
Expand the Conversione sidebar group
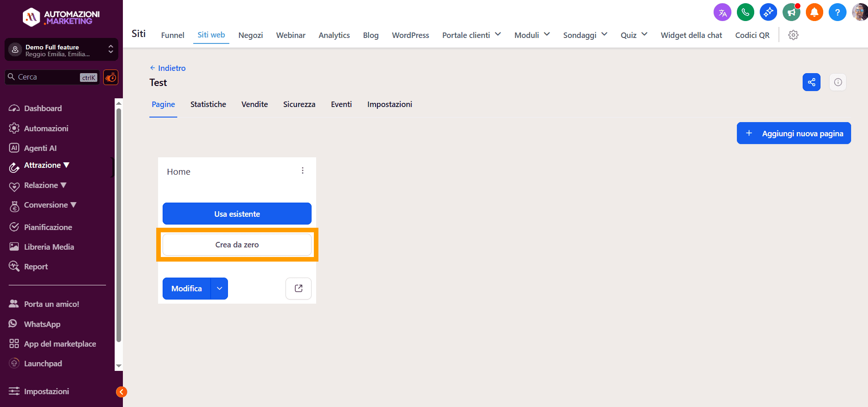50,205
